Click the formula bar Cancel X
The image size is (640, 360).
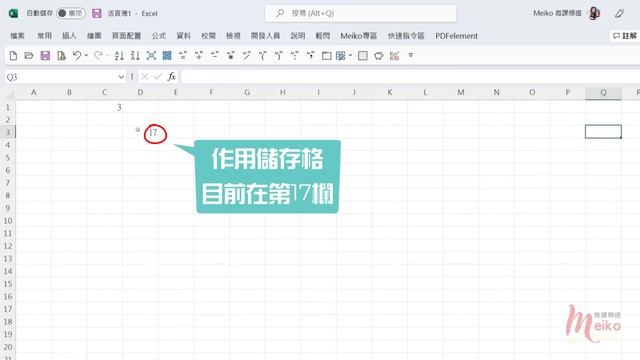click(144, 77)
